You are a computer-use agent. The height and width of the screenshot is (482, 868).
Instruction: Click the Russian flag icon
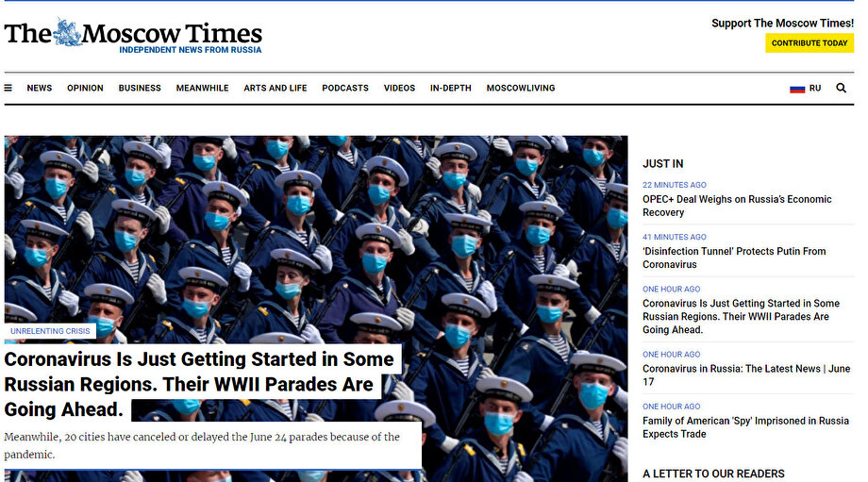(797, 89)
